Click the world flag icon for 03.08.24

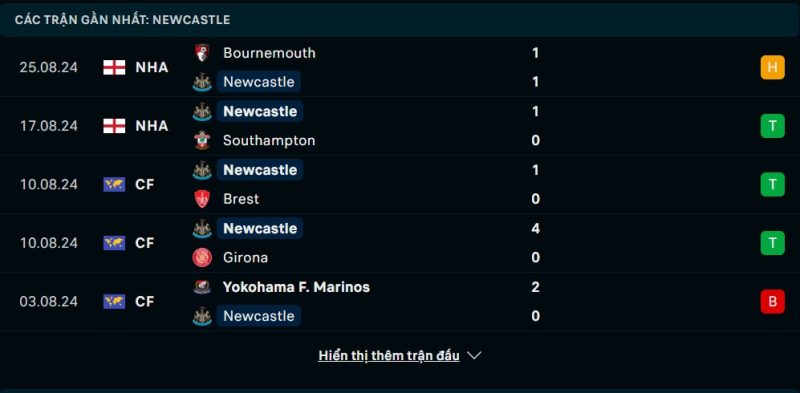[114, 301]
